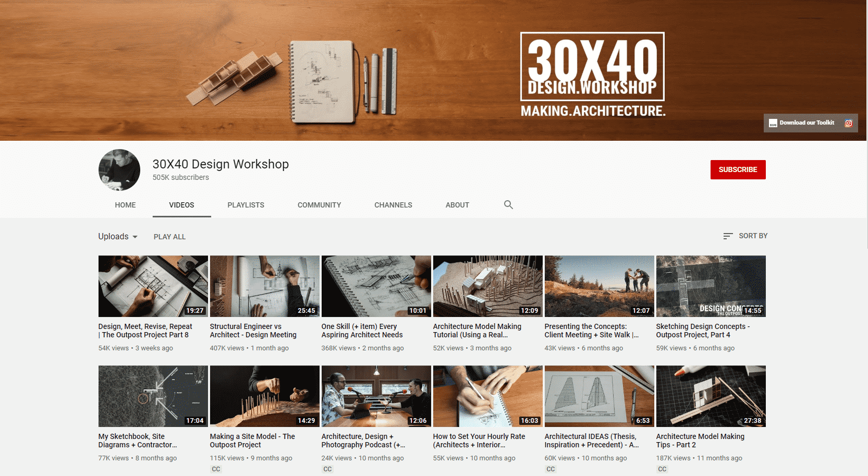
Task: Open Design, Meet, Revise, Repeat video title
Action: pyautogui.click(x=145, y=331)
